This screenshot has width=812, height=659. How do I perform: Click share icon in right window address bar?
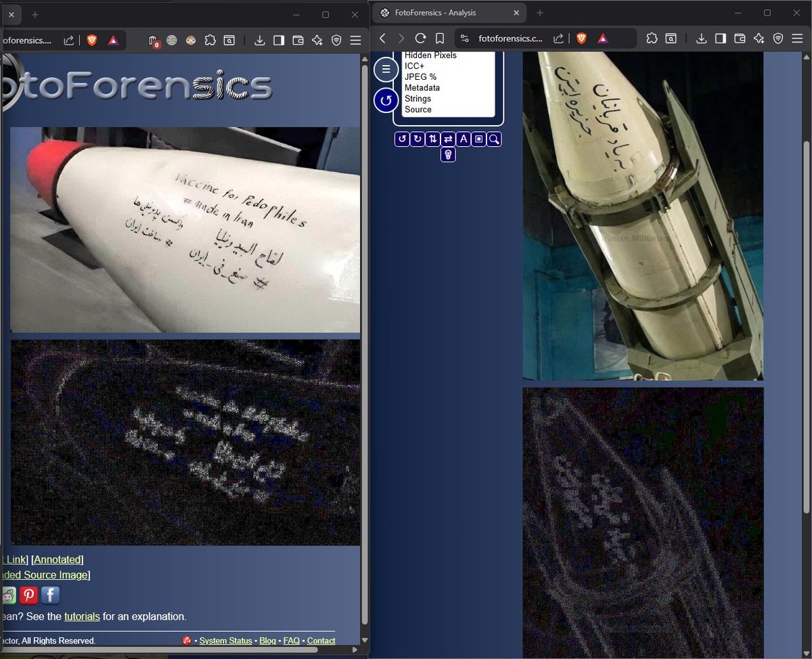coord(559,39)
